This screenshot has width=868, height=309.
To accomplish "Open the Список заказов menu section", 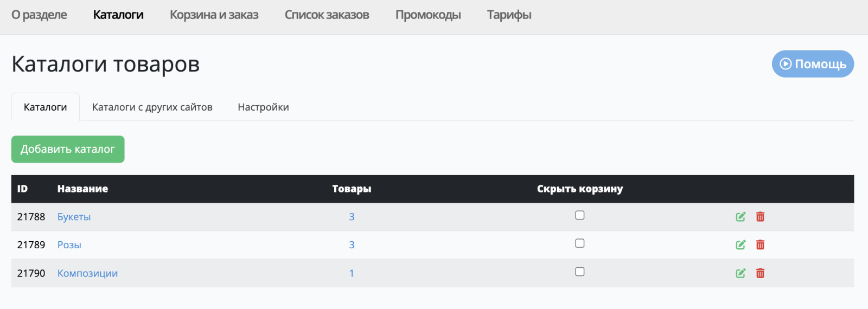I will (x=327, y=15).
